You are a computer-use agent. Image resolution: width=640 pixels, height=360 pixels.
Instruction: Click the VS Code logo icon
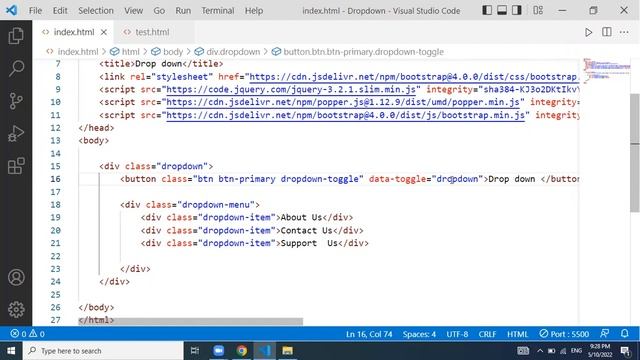click(x=11, y=10)
